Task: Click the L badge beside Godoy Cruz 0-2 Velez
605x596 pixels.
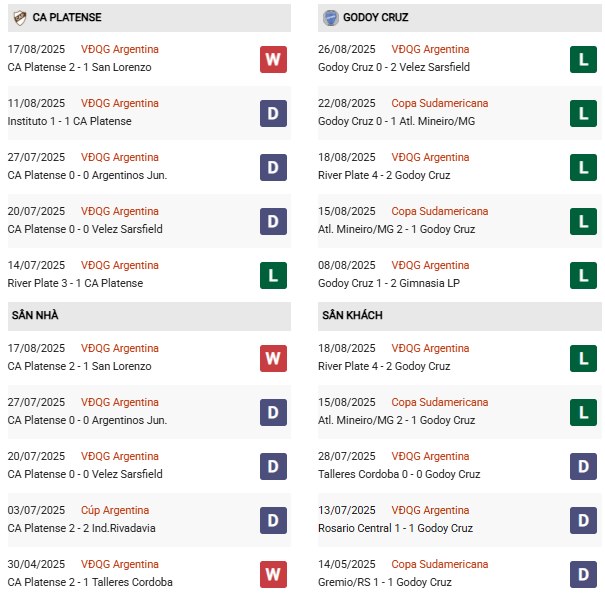Action: click(x=584, y=59)
